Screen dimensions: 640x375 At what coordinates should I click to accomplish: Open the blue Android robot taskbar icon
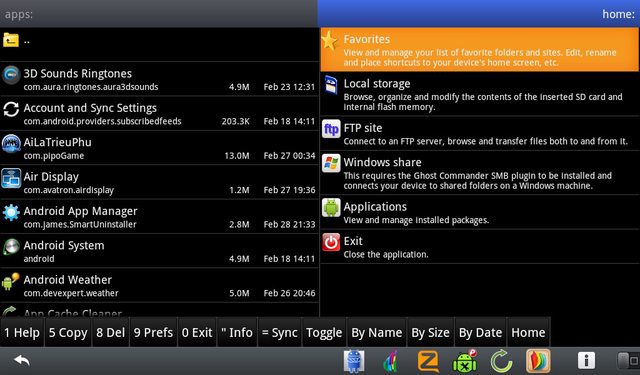[x=354, y=361]
